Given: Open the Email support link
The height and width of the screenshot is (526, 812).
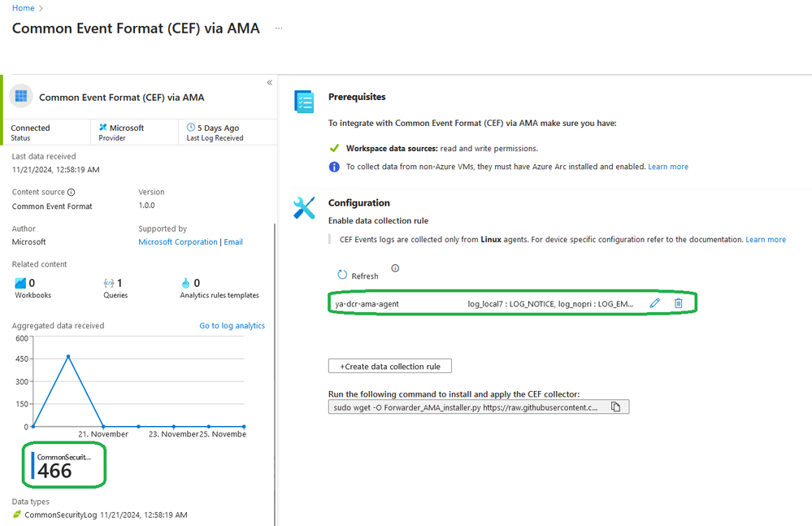Looking at the screenshot, I should pyautogui.click(x=233, y=241).
